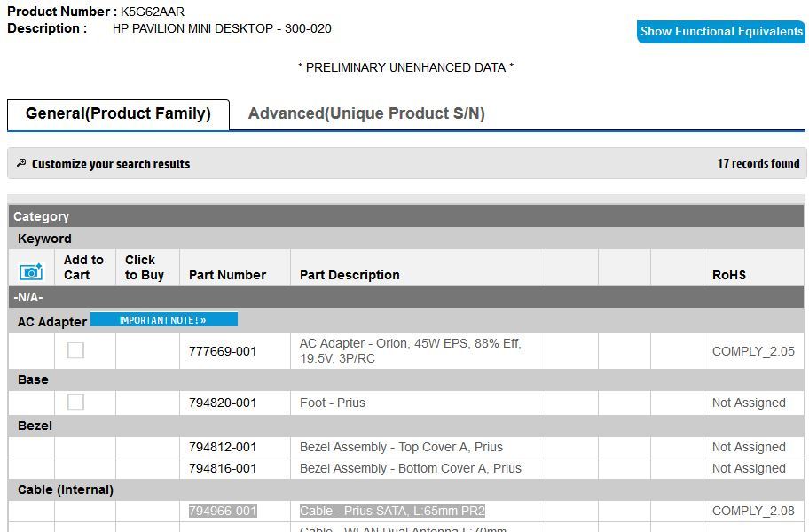Viewport: 809px width, 532px height.
Task: Click Not Assigned value for 794820-001
Action: pos(749,403)
